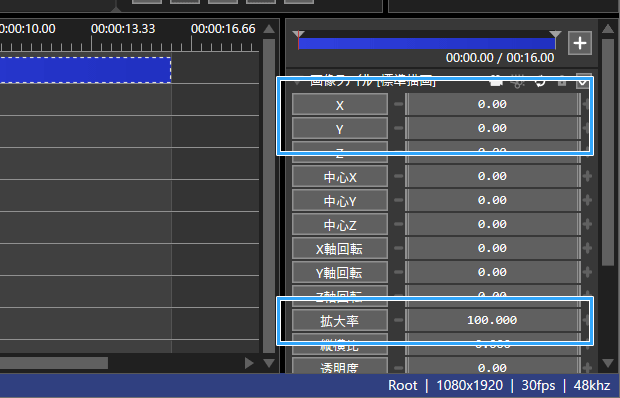The width and height of the screenshot is (620, 398).
Task: Open the 中心Y animation type button
Action: (340, 201)
